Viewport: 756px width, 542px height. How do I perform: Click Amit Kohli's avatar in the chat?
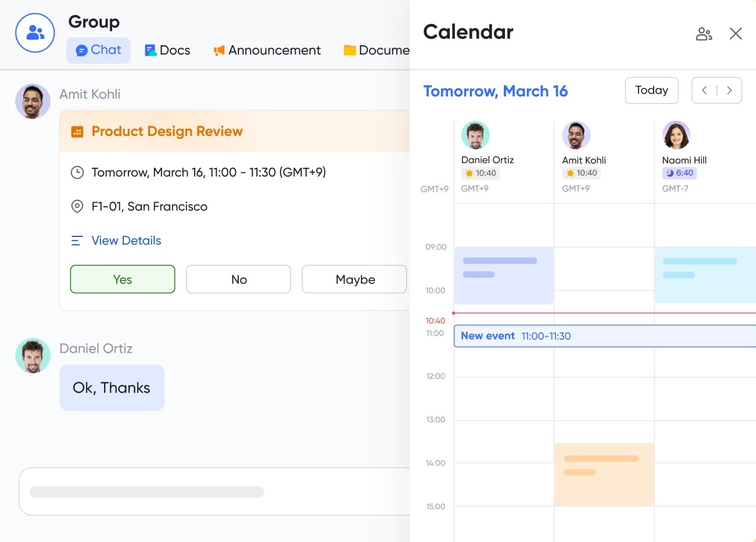tap(33, 102)
